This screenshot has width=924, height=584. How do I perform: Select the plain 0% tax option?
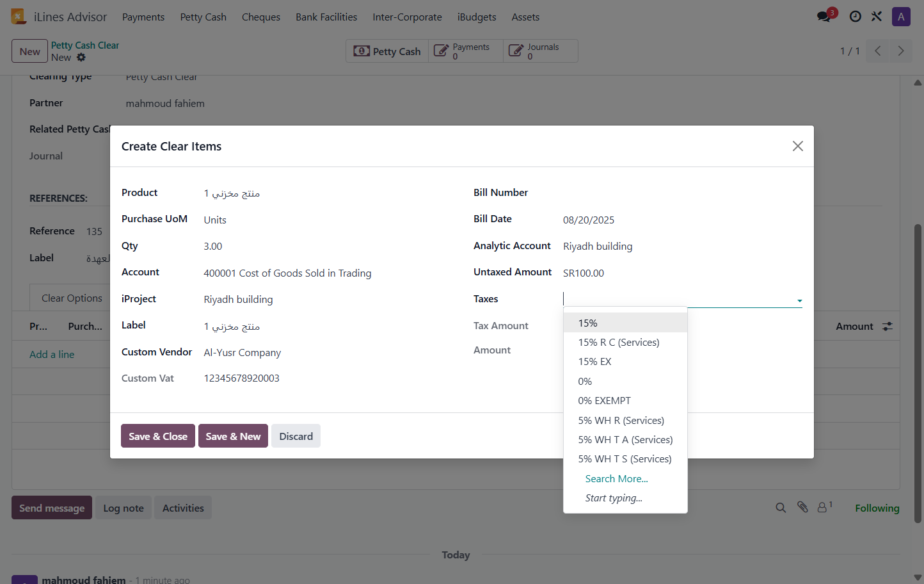click(x=625, y=382)
